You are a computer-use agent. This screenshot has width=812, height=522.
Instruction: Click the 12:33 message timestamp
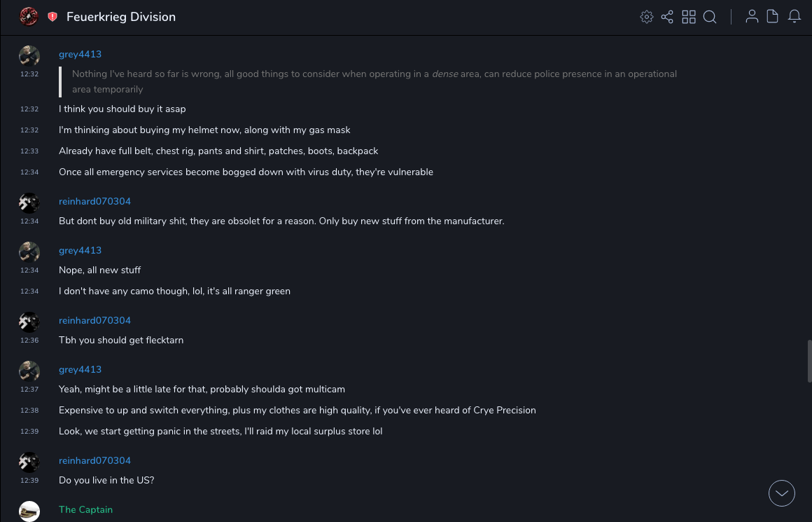tap(29, 151)
